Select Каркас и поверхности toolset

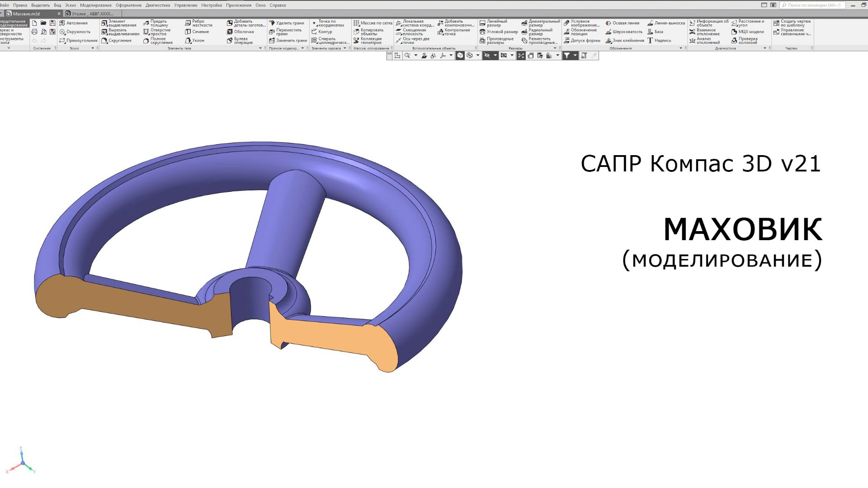coord(11,32)
